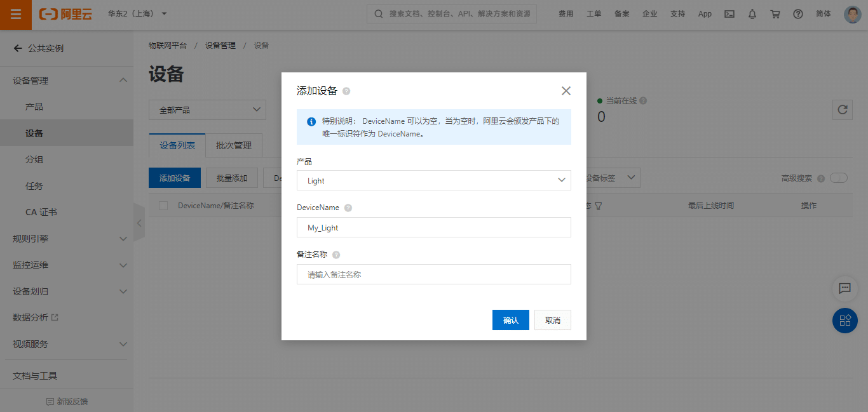
Task: Open the Light product dropdown in dialog
Action: (433, 180)
